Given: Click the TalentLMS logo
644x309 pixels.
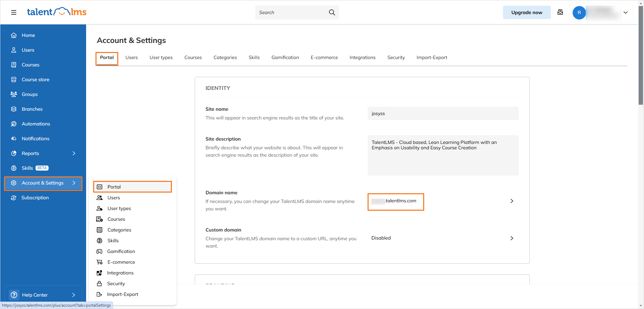Looking at the screenshot, I should pos(57,12).
